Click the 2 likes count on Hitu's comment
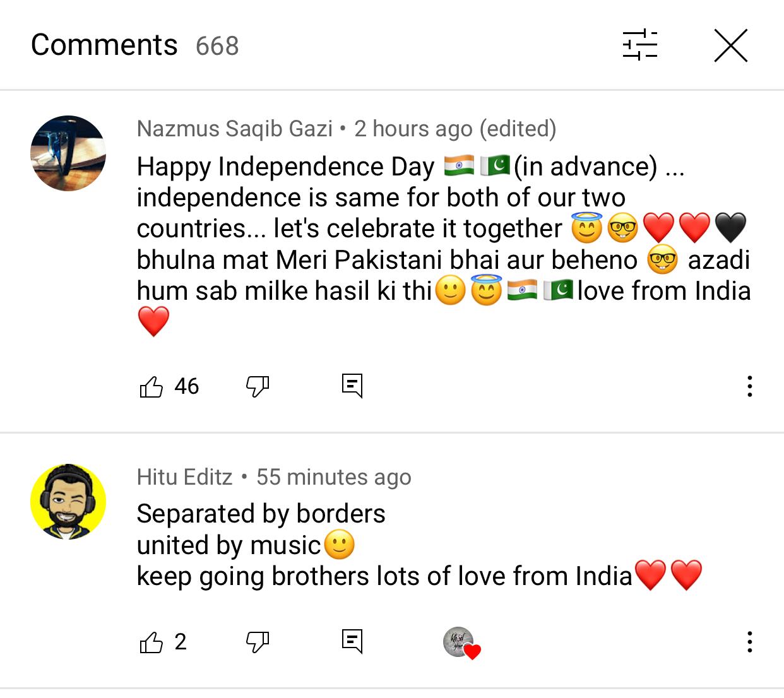784x698 pixels. [x=181, y=642]
